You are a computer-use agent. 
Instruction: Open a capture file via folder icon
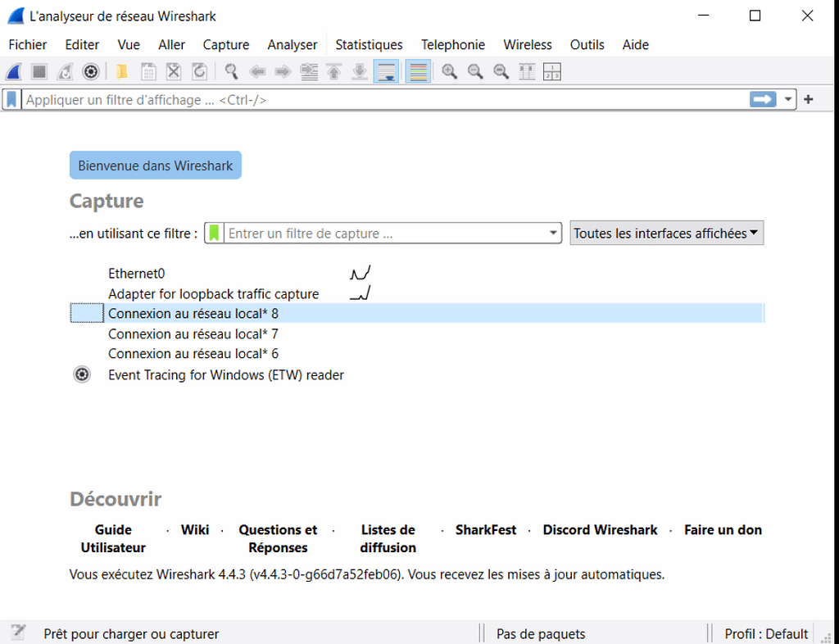pos(122,72)
